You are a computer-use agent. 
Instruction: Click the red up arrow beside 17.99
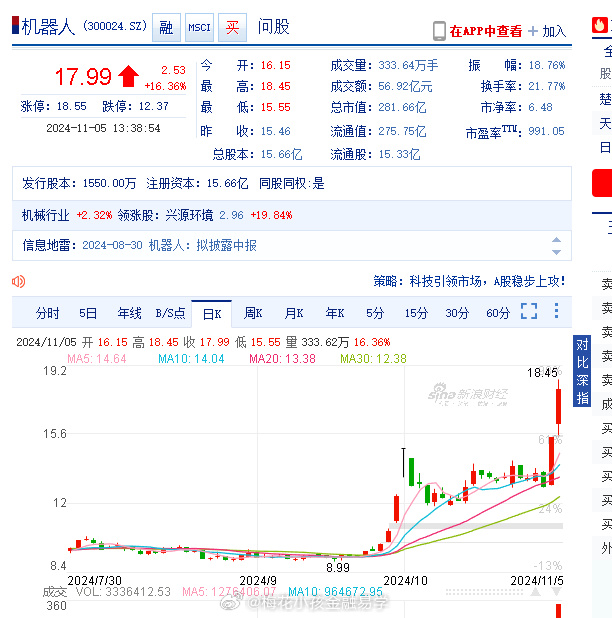[128, 76]
